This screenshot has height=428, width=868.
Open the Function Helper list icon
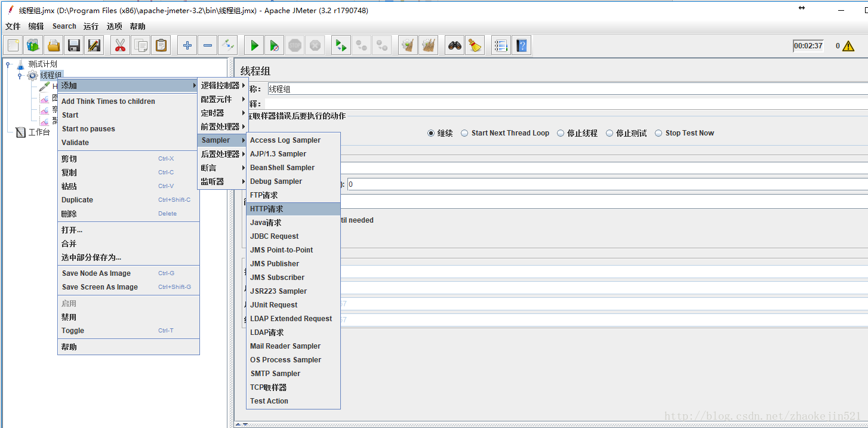(501, 45)
